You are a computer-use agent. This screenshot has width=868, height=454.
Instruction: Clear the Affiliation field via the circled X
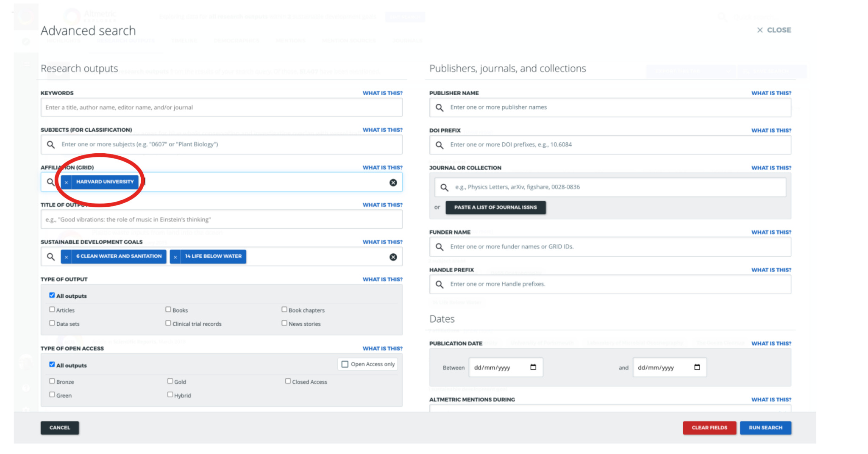[x=393, y=182]
